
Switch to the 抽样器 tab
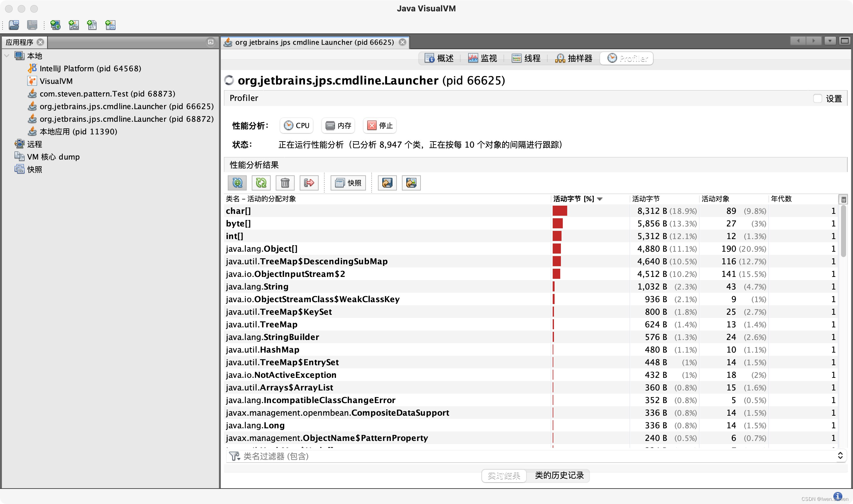pos(574,58)
